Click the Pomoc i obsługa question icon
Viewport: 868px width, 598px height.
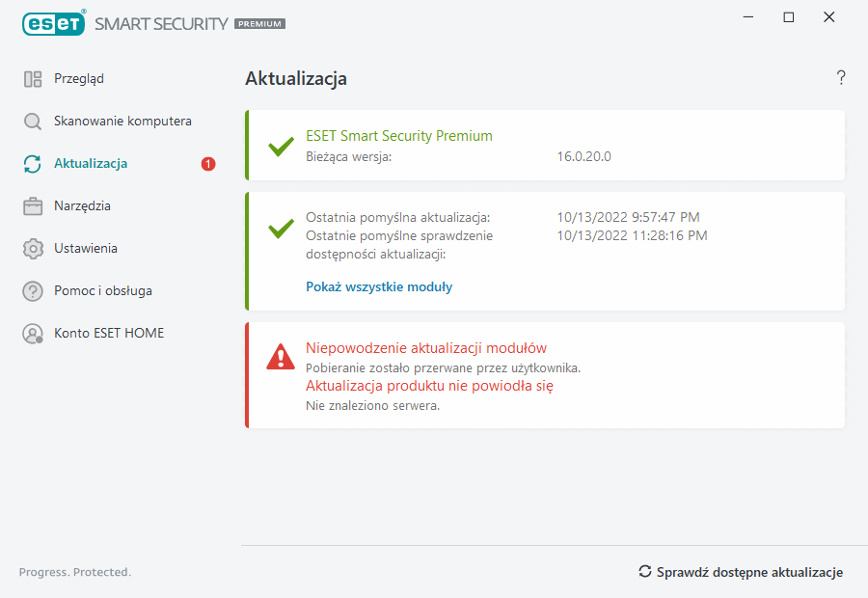(33, 291)
